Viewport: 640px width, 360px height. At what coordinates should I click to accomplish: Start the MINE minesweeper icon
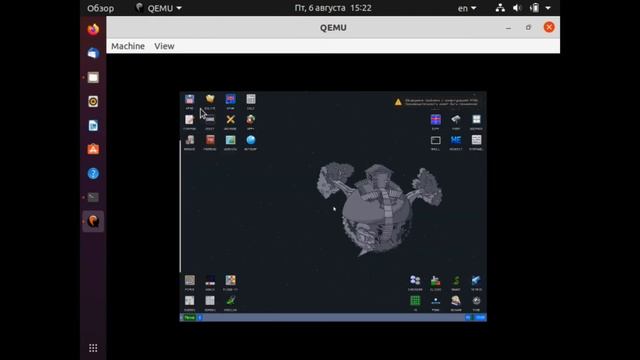476,301
